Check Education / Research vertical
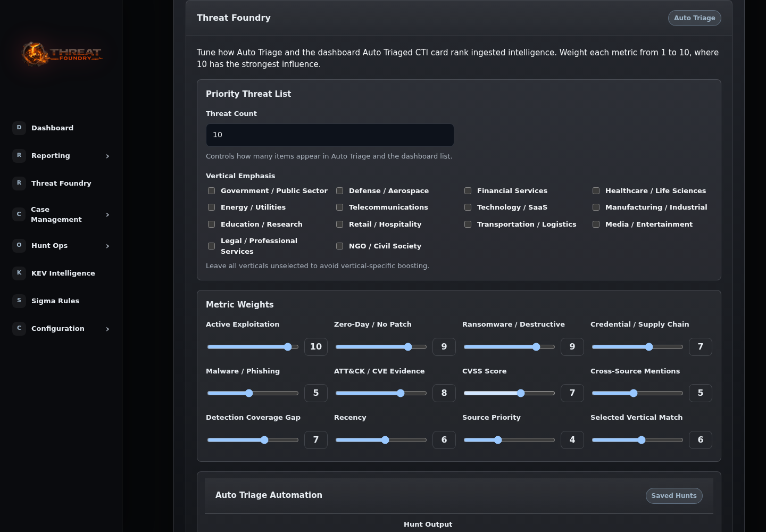The width and height of the screenshot is (766, 532). click(x=211, y=225)
